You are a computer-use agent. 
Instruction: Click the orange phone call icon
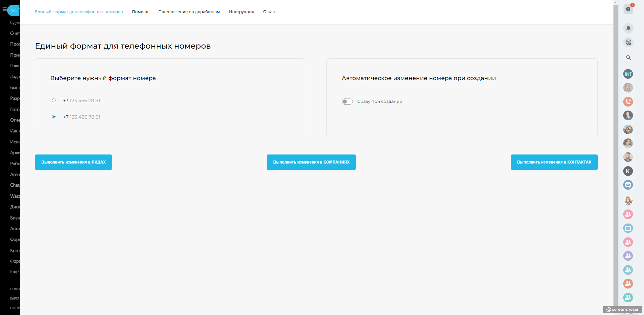pyautogui.click(x=628, y=102)
